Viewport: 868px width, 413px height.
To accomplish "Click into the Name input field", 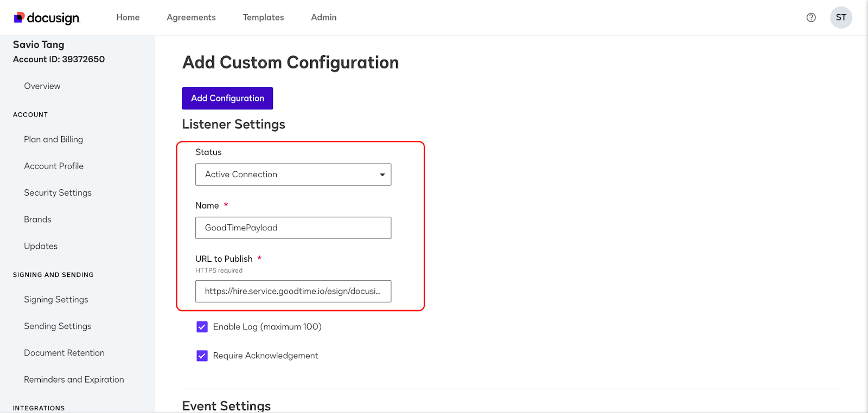I will (293, 228).
